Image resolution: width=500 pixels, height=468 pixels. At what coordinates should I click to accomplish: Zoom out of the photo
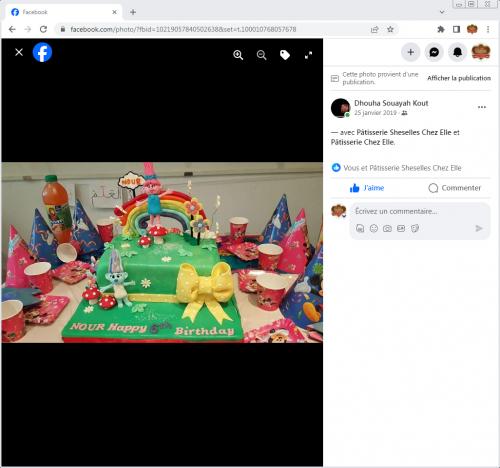click(x=261, y=55)
